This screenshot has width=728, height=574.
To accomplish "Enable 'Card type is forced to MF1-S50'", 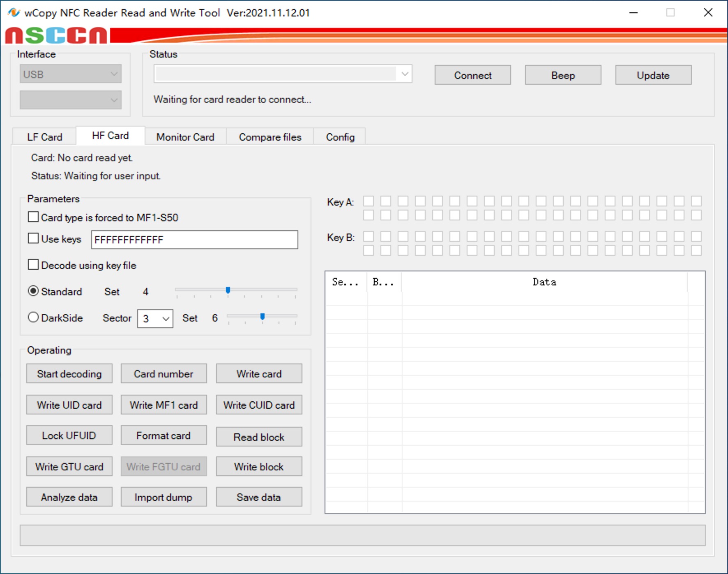I will [33, 217].
